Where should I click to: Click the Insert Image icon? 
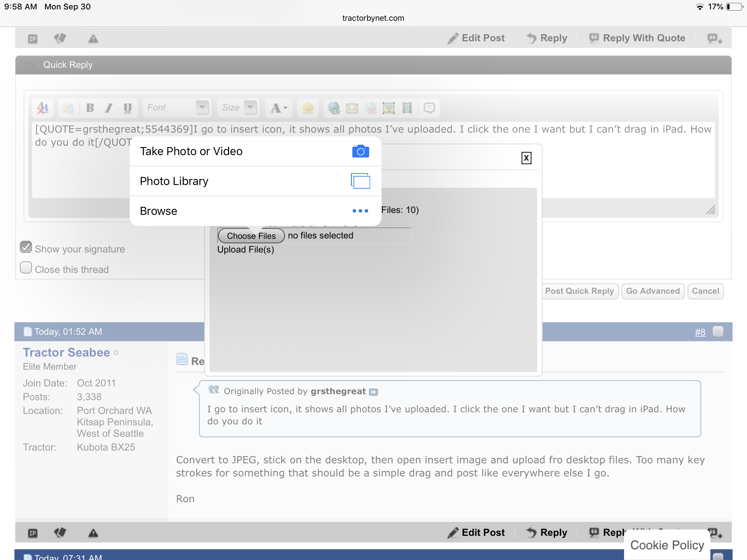click(x=388, y=108)
